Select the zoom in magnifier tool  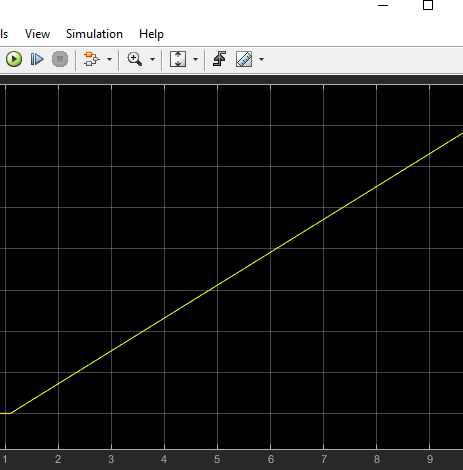pos(135,59)
